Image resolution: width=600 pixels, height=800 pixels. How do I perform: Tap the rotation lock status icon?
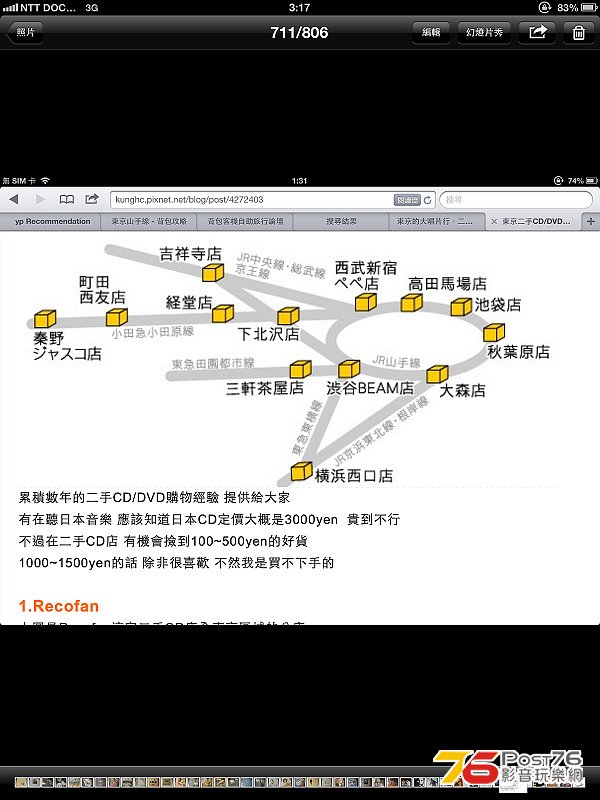pyautogui.click(x=545, y=8)
